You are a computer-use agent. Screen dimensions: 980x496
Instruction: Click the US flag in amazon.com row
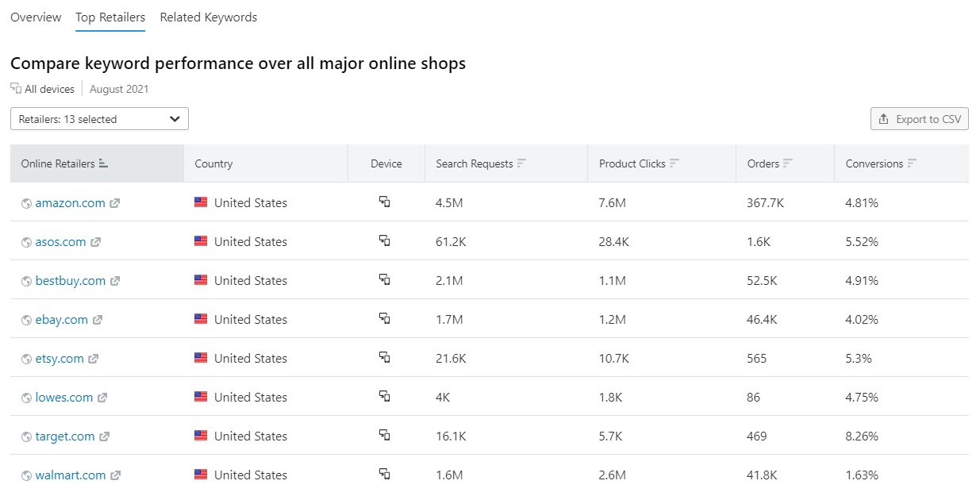[201, 202]
